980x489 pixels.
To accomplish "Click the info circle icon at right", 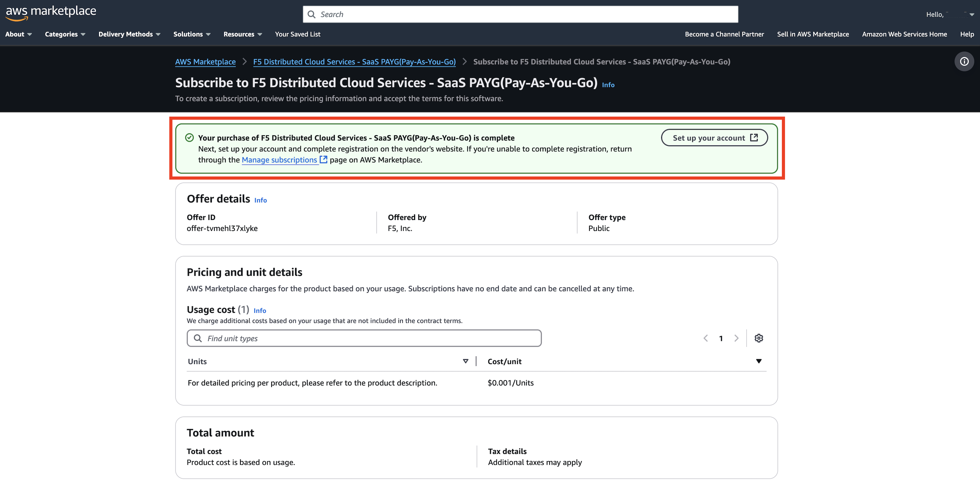I will click(964, 62).
